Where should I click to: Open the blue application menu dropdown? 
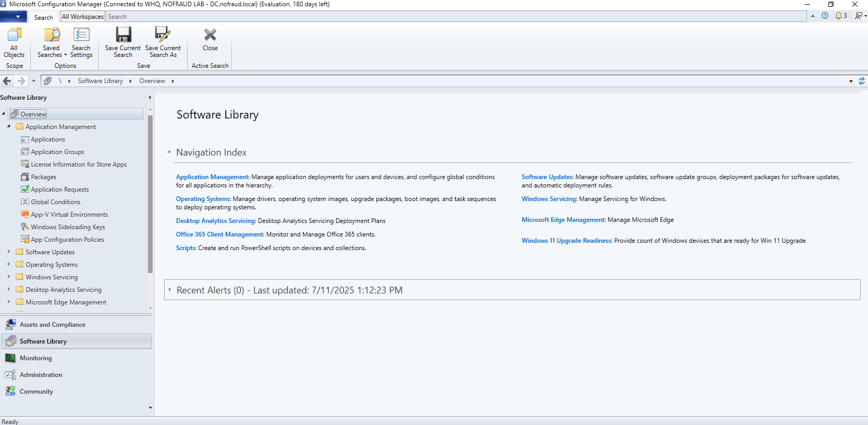click(x=14, y=17)
